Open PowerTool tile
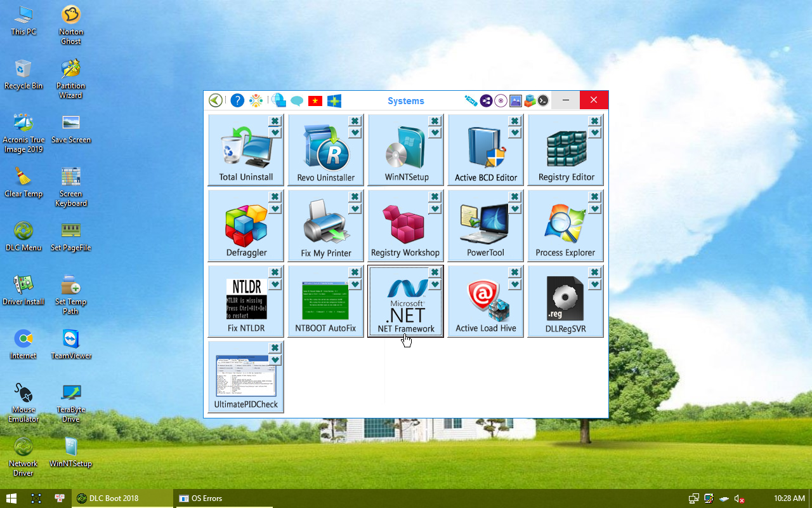The height and width of the screenshot is (508, 812). [x=486, y=225]
